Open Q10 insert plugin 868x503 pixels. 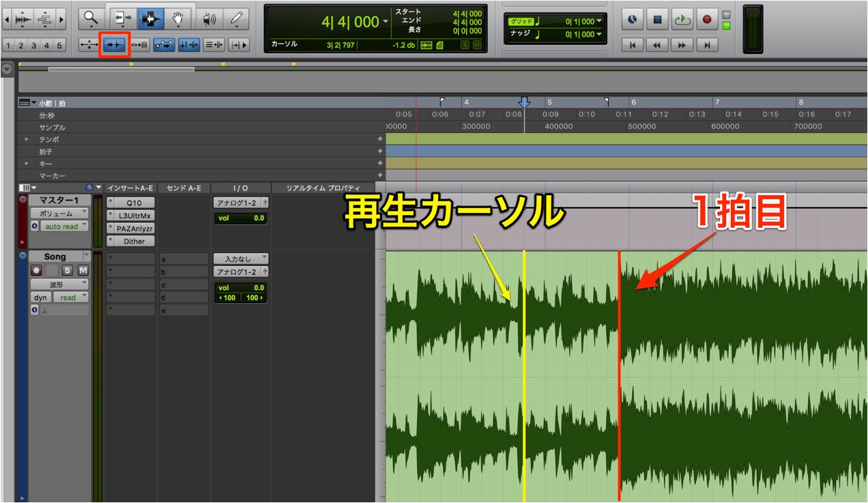[134, 203]
